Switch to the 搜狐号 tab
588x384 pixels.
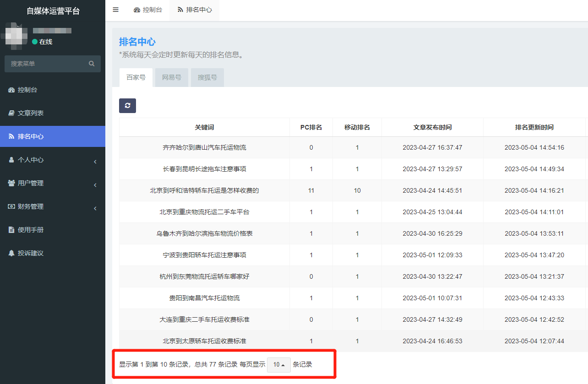click(207, 77)
